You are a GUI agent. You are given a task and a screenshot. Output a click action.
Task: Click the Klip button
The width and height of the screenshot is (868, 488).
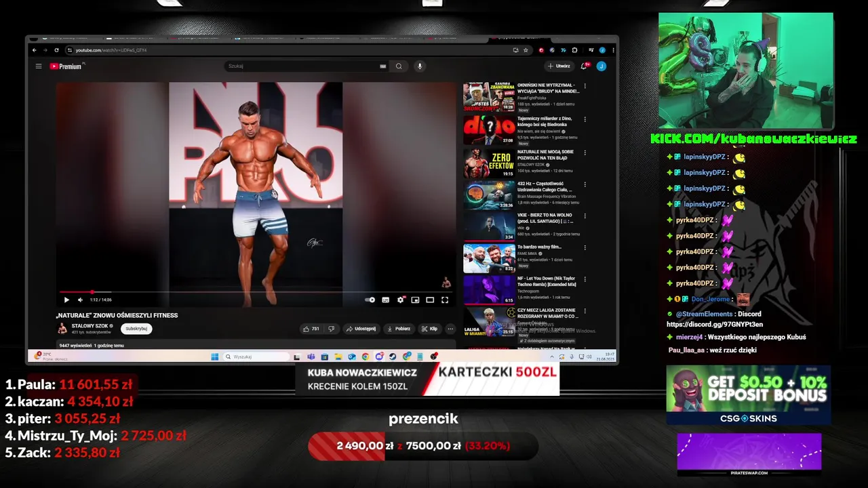click(429, 329)
